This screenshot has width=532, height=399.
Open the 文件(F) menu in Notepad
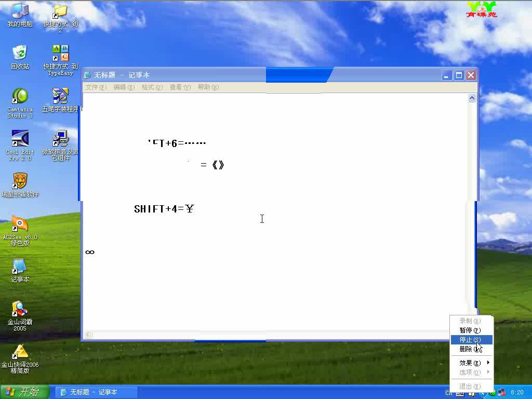96,87
